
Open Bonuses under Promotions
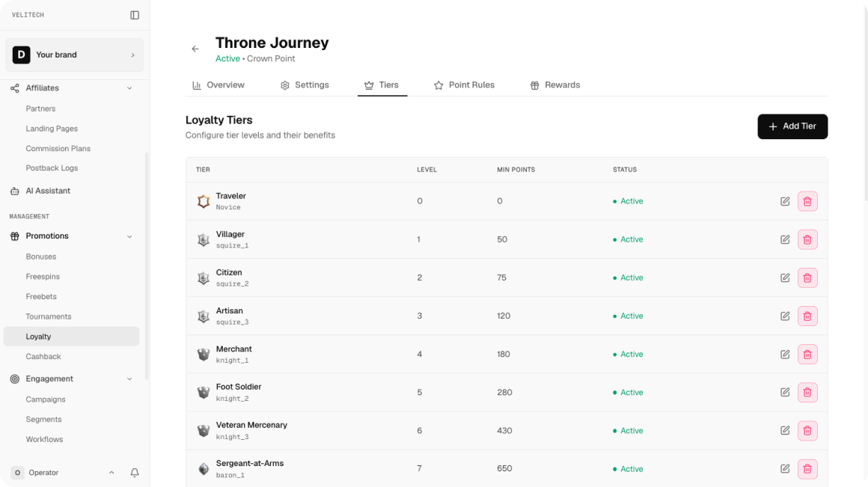[41, 257]
